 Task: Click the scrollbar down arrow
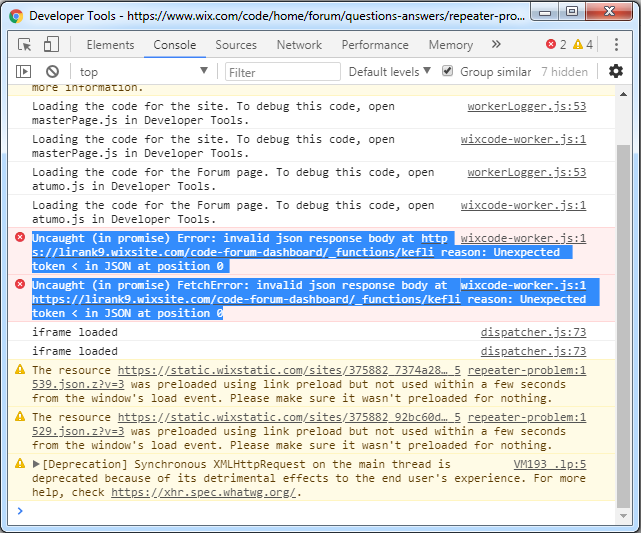point(623,516)
